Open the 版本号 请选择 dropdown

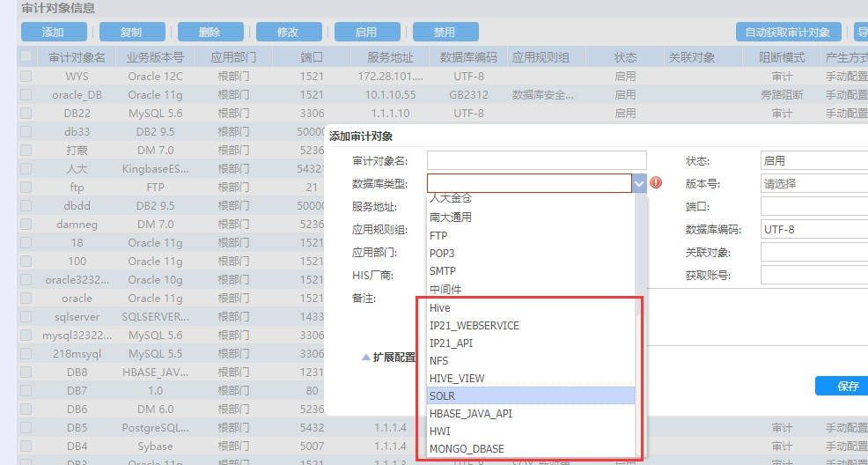pyautogui.click(x=813, y=184)
